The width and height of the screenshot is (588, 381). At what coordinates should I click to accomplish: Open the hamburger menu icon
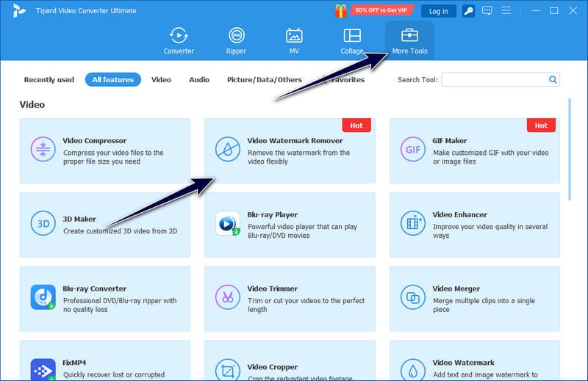506,10
